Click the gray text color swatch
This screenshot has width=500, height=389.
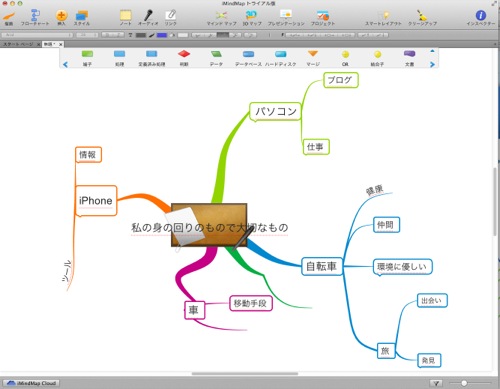(141, 35)
